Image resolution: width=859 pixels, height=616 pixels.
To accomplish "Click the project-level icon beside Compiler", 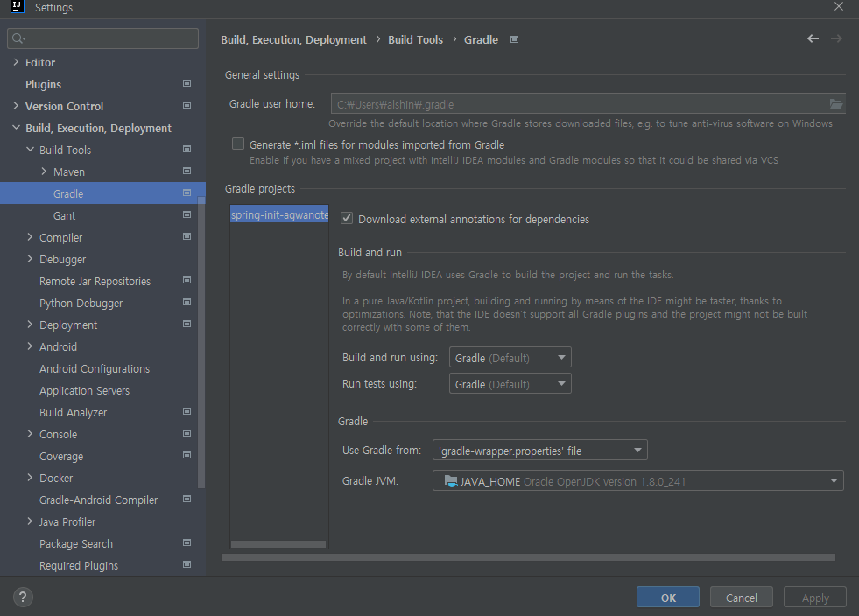I will pyautogui.click(x=187, y=236).
